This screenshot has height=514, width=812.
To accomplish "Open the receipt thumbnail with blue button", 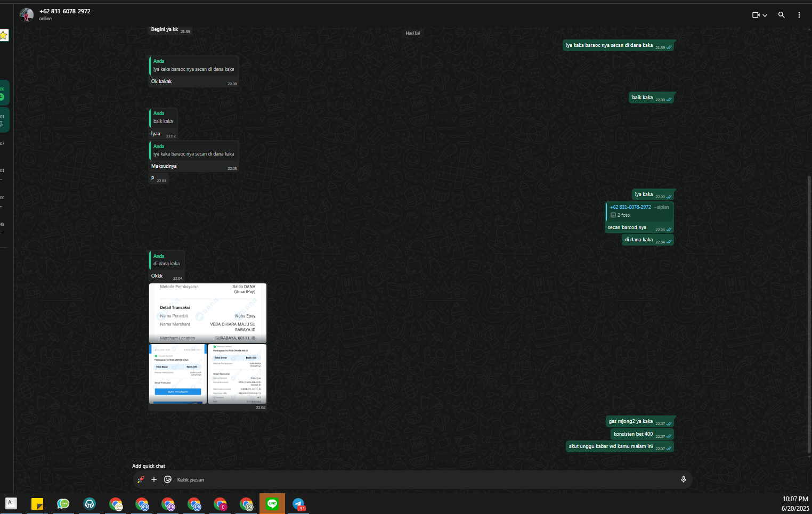I will (177, 373).
